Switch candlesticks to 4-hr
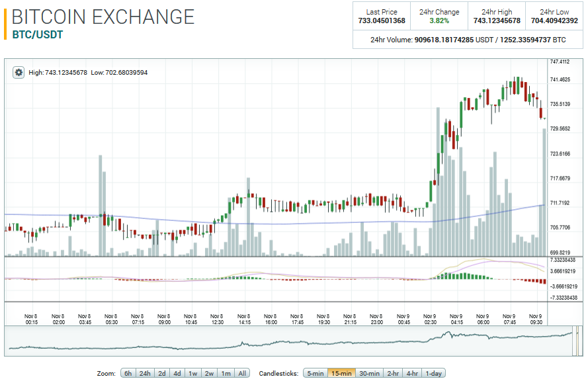Image resolution: width=588 pixels, height=387 pixels. point(412,374)
